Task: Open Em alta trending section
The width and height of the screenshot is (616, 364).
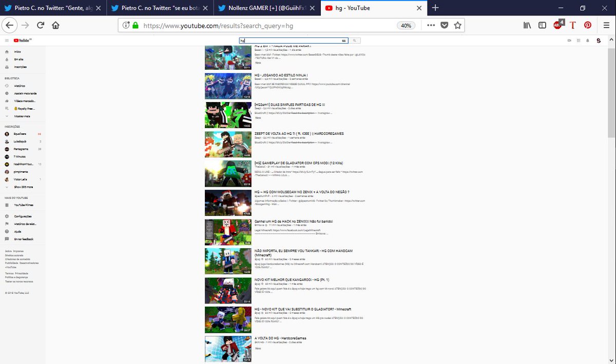Action: 18,59
